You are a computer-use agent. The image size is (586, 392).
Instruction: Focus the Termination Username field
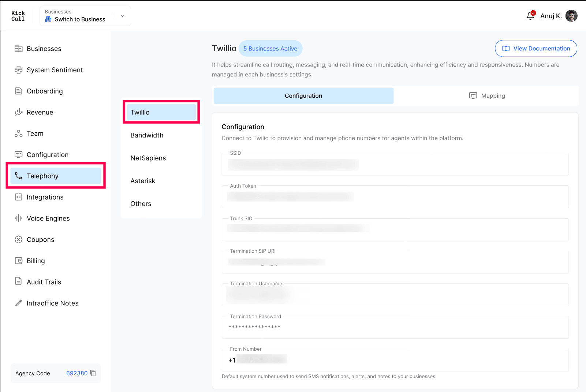tap(395, 295)
